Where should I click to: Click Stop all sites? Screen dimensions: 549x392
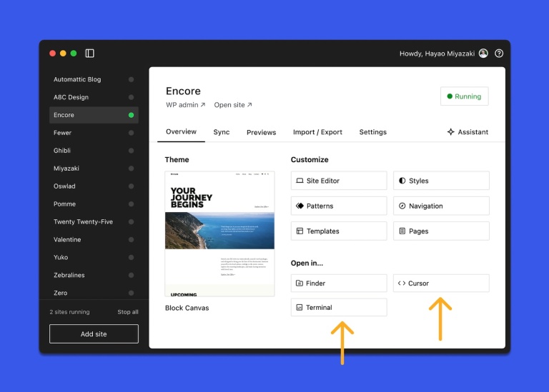tap(128, 312)
